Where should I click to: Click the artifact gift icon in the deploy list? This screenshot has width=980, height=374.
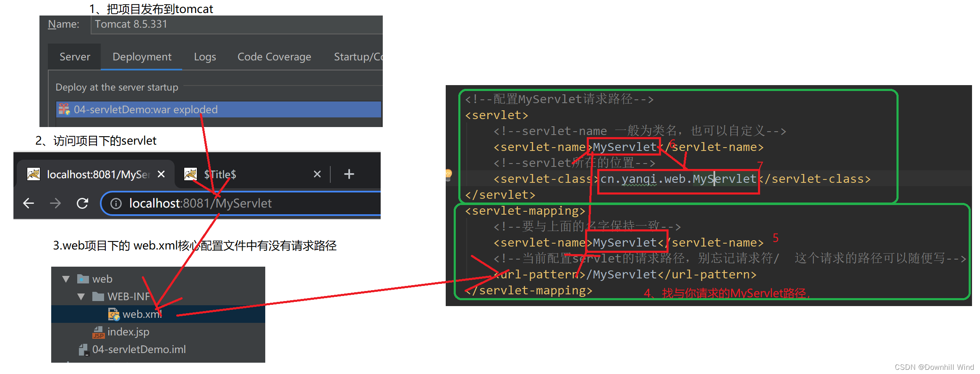[64, 109]
